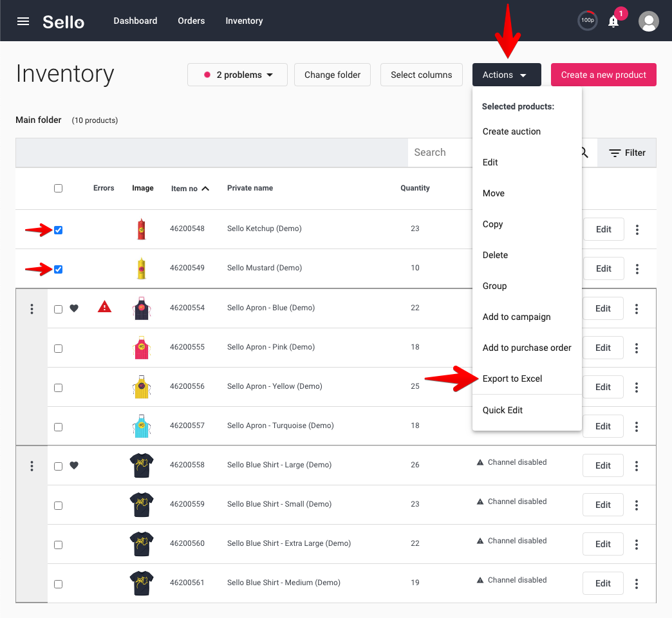Toggle the select-all header checkbox
The height and width of the screenshot is (618, 672).
tap(59, 188)
